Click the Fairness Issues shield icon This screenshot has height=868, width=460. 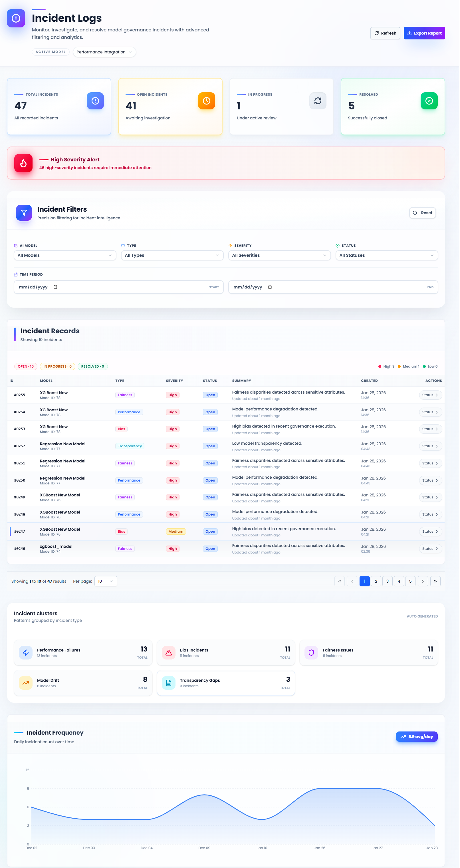tap(312, 653)
